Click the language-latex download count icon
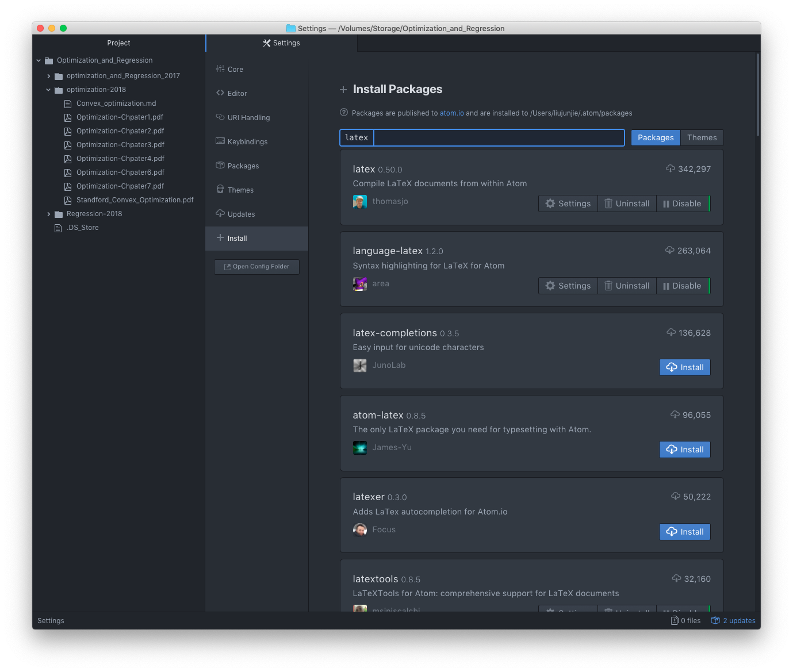This screenshot has width=793, height=672. (x=670, y=250)
